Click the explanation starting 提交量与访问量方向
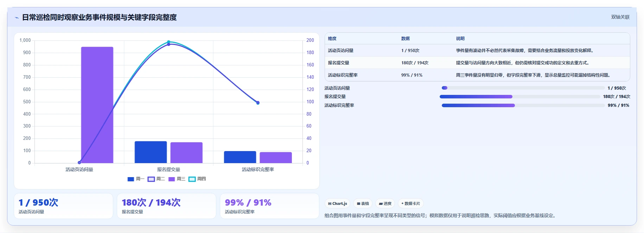The width and height of the screenshot is (644, 233). tap(523, 63)
